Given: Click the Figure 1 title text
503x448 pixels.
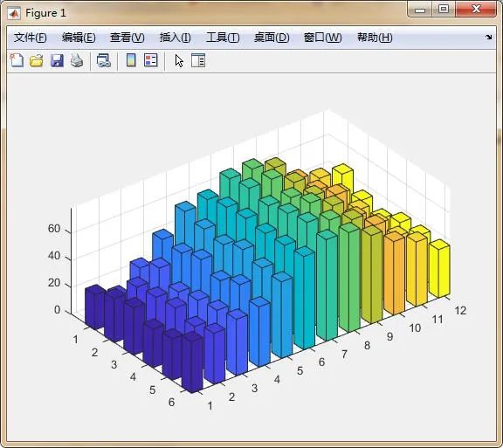Looking at the screenshot, I should click(x=45, y=13).
